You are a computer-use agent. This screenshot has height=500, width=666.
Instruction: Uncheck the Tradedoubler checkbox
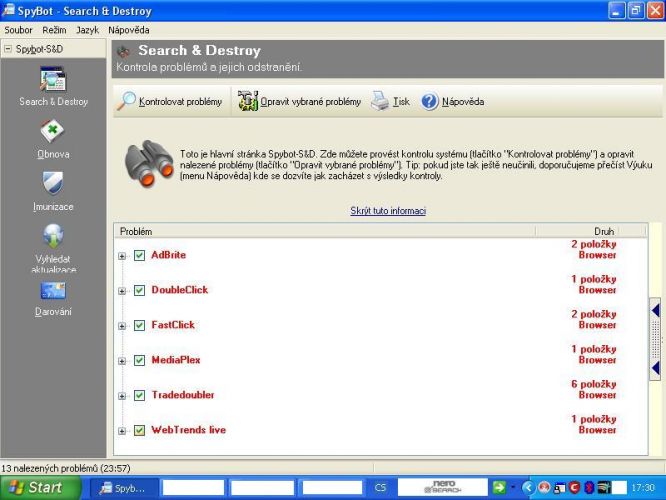point(139,395)
